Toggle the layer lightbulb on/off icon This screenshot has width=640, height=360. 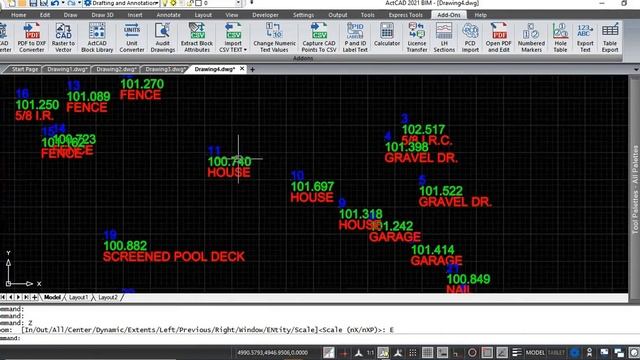[x=165, y=3]
